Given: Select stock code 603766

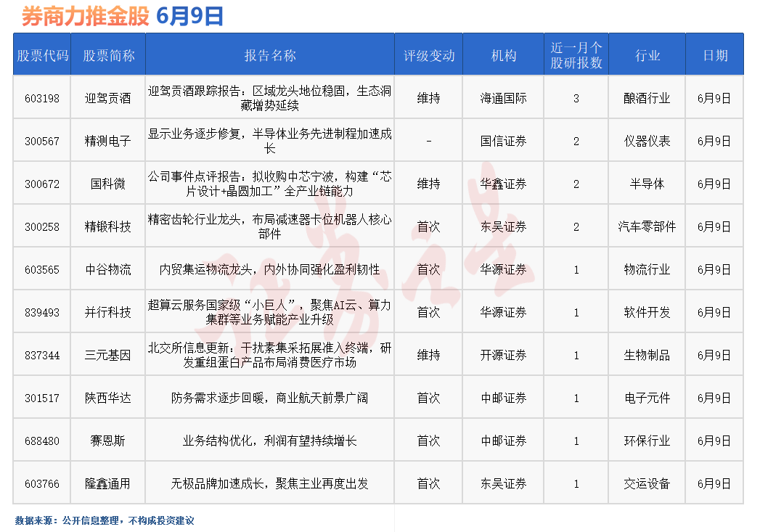Looking at the screenshot, I should pos(42,483).
